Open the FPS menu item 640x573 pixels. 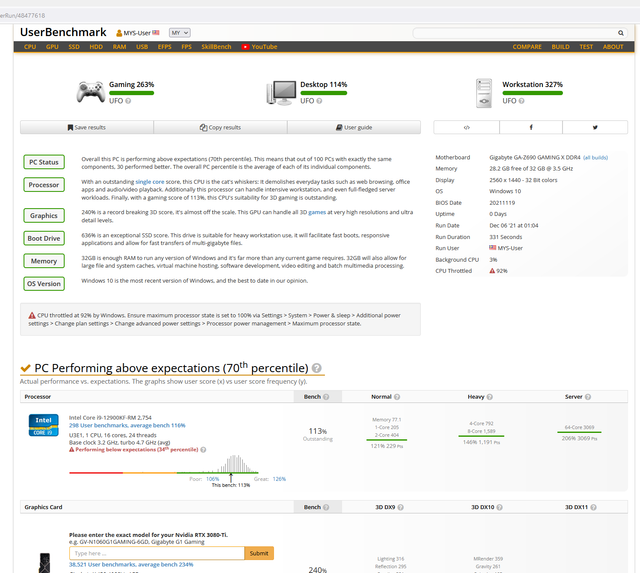(187, 47)
